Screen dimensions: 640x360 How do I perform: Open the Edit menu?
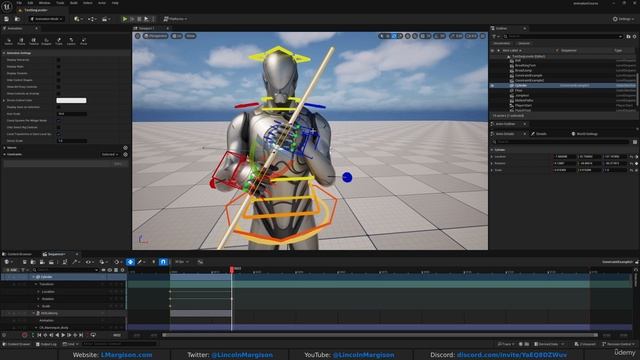(x=30, y=3)
